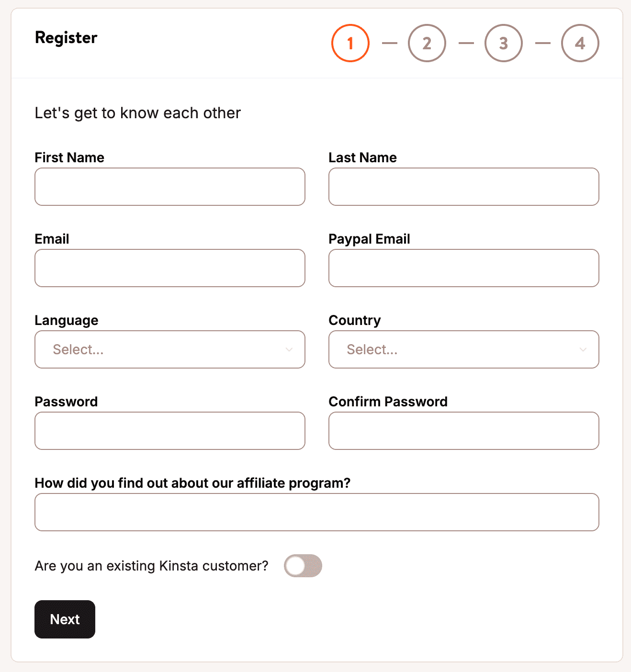Click the Register heading
The height and width of the screenshot is (672, 631).
coord(66,38)
